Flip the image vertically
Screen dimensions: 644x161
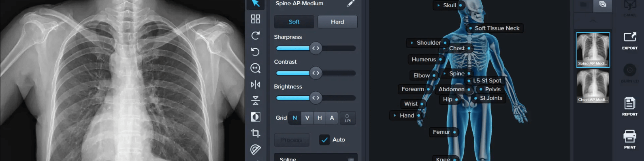tap(255, 101)
